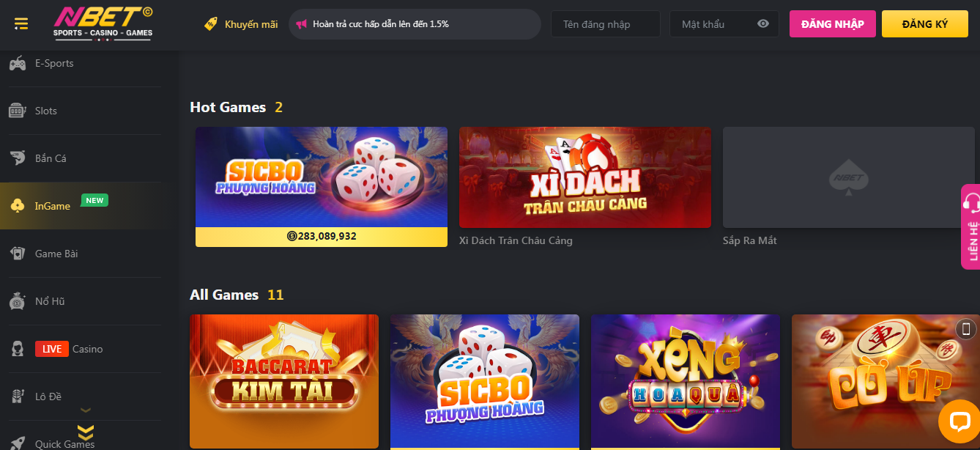Viewport: 980px width, 450px height.
Task: Select the Slots machine icon
Action: point(18,111)
